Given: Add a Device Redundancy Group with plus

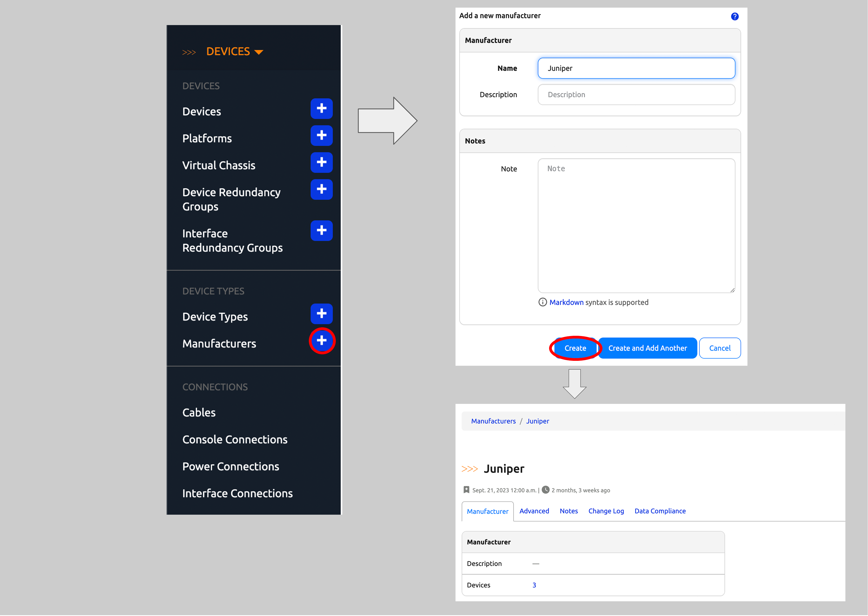Looking at the screenshot, I should (321, 190).
